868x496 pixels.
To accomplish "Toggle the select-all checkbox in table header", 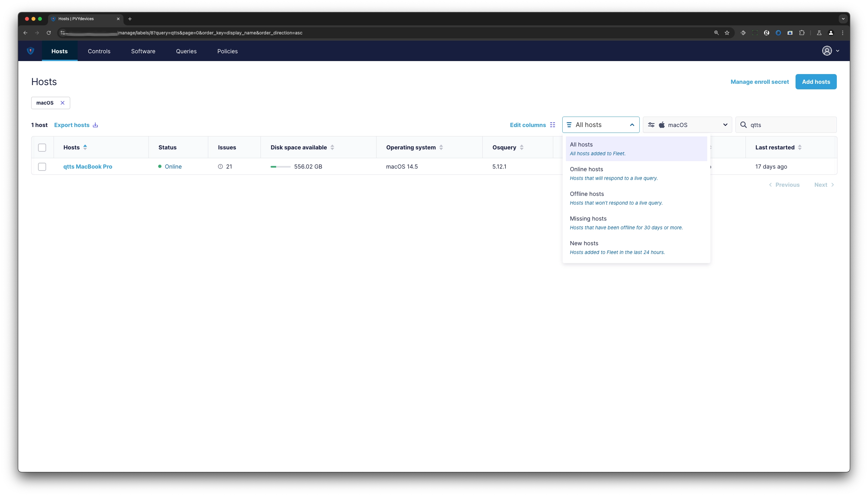I will 42,147.
